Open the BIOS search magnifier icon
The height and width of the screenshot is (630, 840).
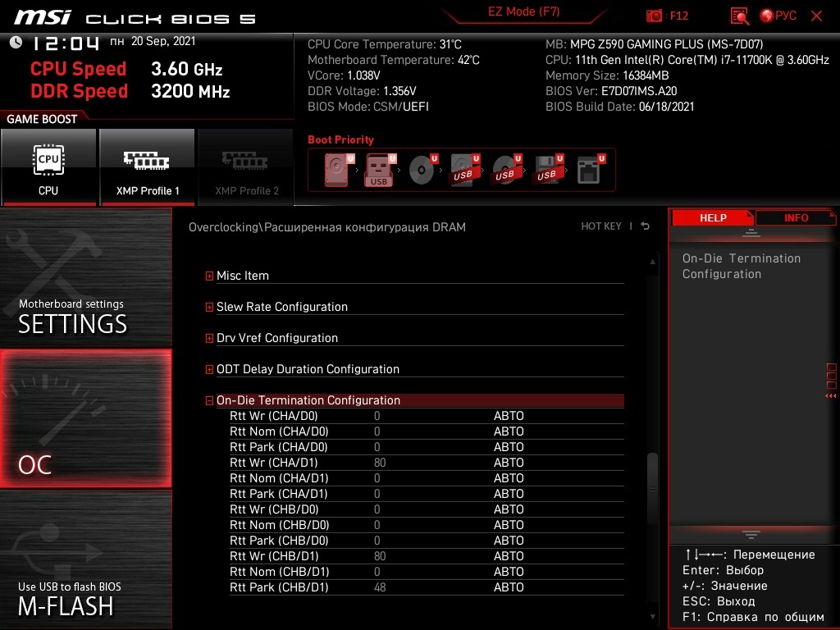click(739, 16)
